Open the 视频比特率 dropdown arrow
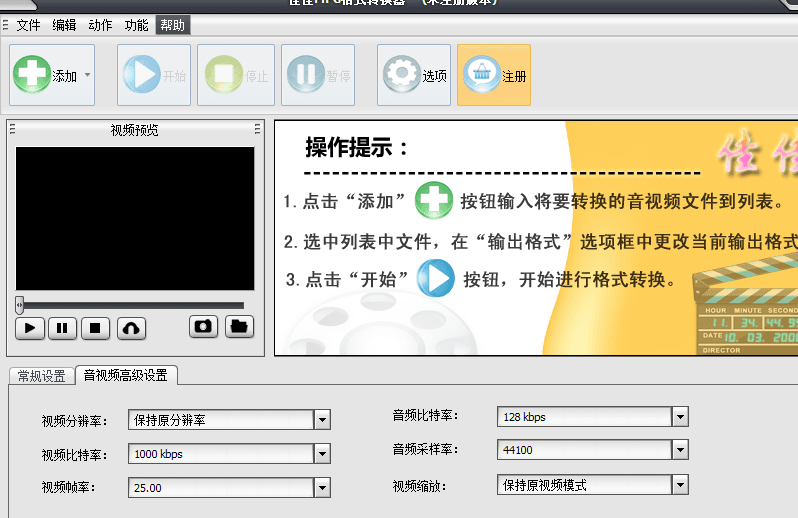Screen dimensions: 798x518 click(x=322, y=454)
